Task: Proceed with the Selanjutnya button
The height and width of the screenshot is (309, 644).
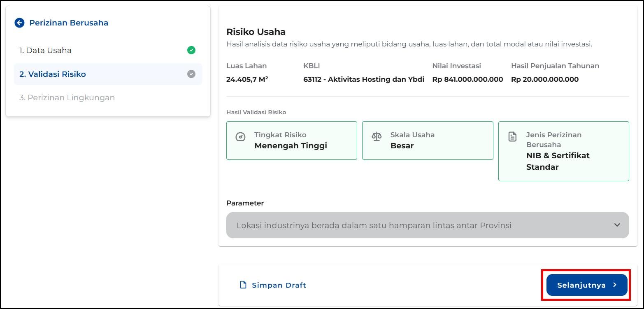Action: point(587,285)
